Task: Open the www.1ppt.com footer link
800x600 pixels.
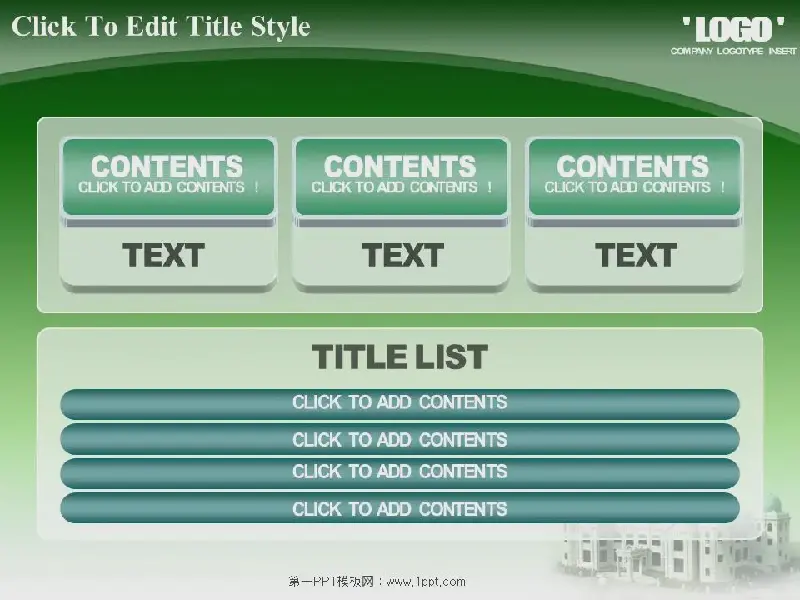Action: [x=426, y=582]
